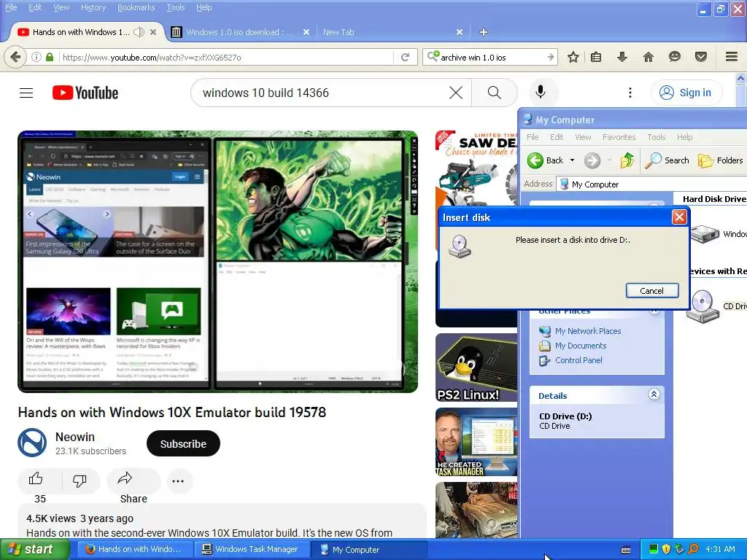Open YouTube settings three-dot menu
Screen dimensions: 747x560
[x=630, y=93]
